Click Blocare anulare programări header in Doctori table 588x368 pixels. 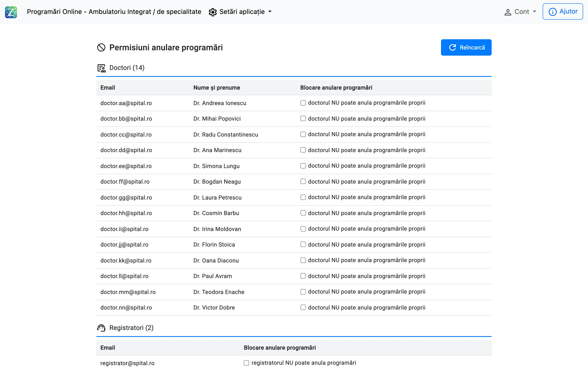[336, 88]
